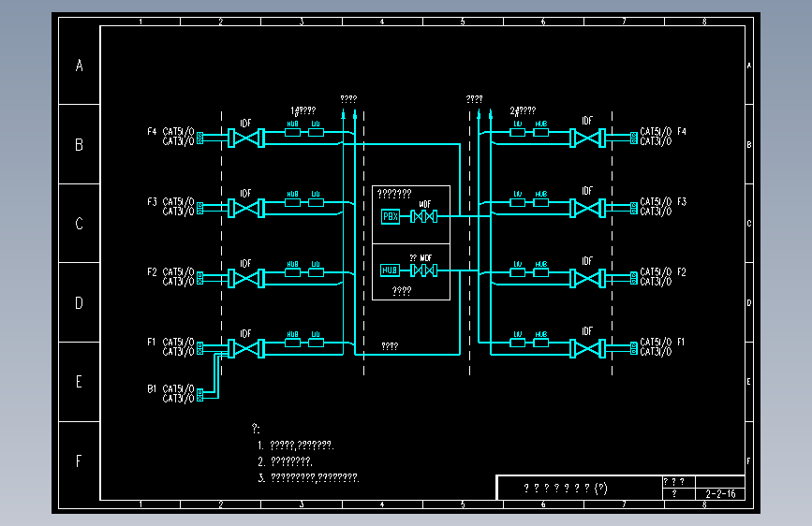Select note line 2 in the notes section
The image size is (812, 526).
(x=286, y=461)
